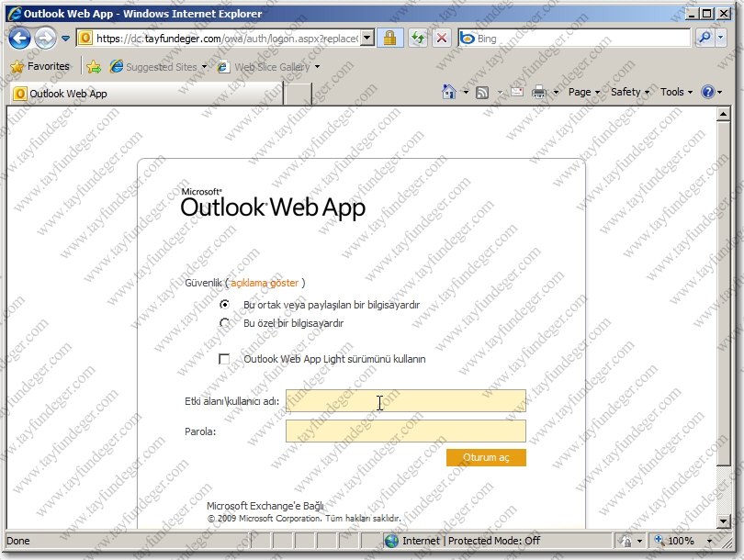Click the vertical scrollbar down arrow
This screenshot has height=560, width=744.
(723, 521)
